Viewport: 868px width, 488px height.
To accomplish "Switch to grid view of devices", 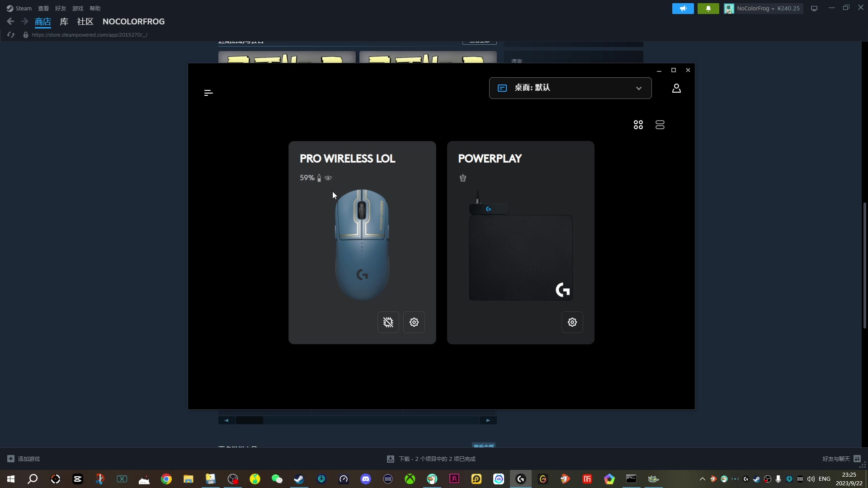I will [638, 125].
